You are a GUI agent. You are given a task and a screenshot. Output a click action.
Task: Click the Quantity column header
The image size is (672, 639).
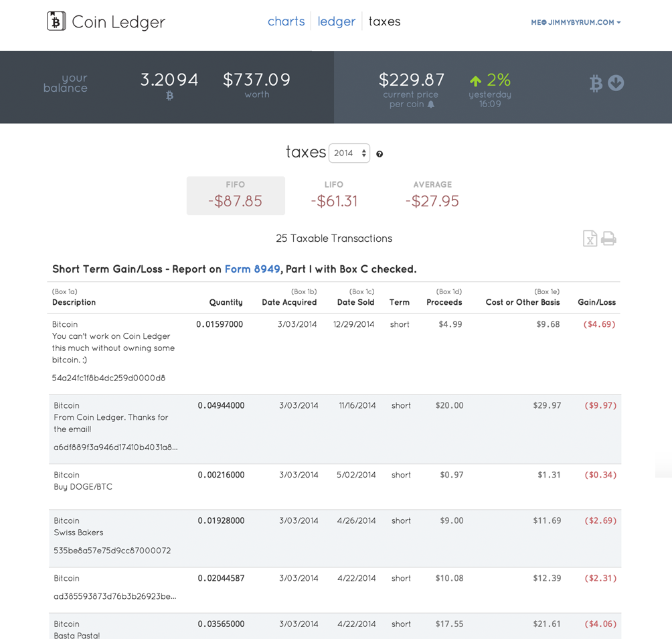pyautogui.click(x=226, y=302)
